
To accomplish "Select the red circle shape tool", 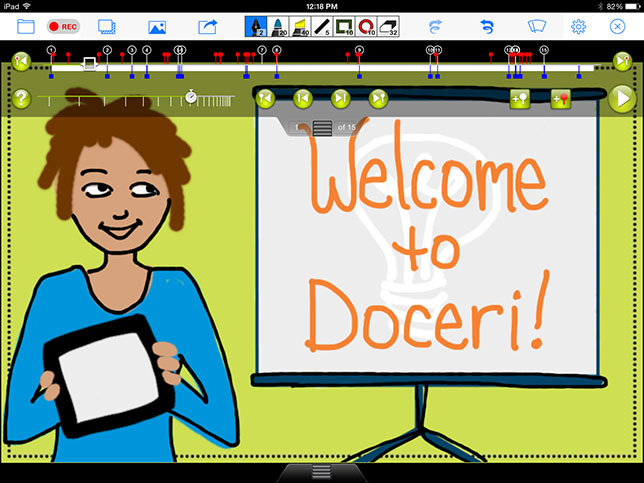I will click(366, 27).
